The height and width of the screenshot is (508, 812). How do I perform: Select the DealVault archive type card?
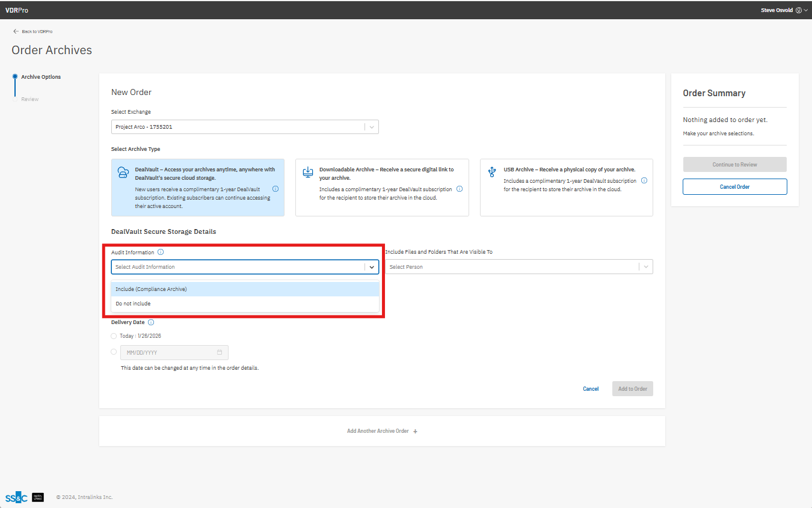(x=198, y=188)
